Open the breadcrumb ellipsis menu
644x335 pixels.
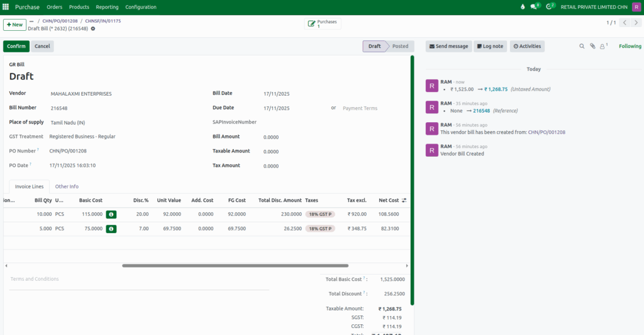coord(31,21)
